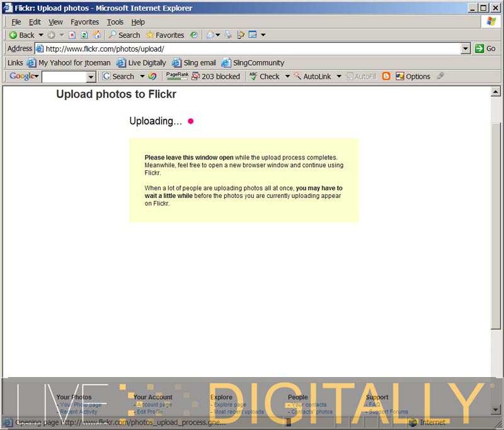
Task: Expand the AutoLink dropdown arrow
Action: pyautogui.click(x=338, y=76)
